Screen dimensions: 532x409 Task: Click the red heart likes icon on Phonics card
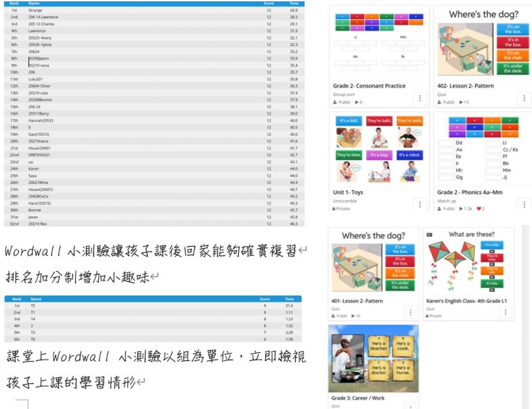click(479, 209)
